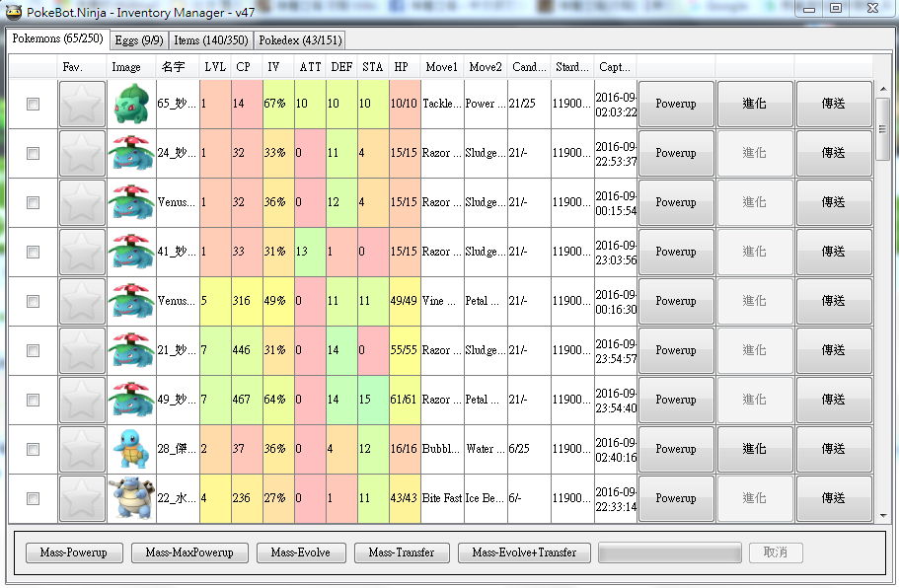This screenshot has height=588, width=899.
Task: Sort by the IV column header
Action: coord(278,67)
